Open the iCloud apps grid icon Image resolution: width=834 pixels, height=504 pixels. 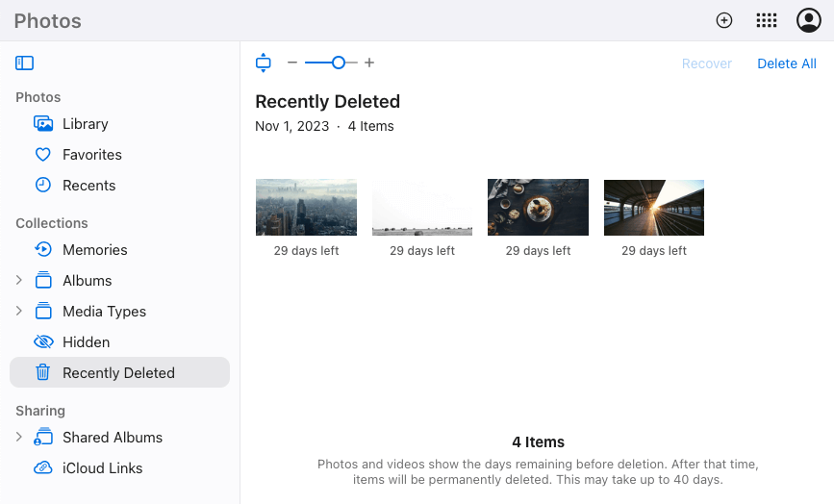[766, 21]
